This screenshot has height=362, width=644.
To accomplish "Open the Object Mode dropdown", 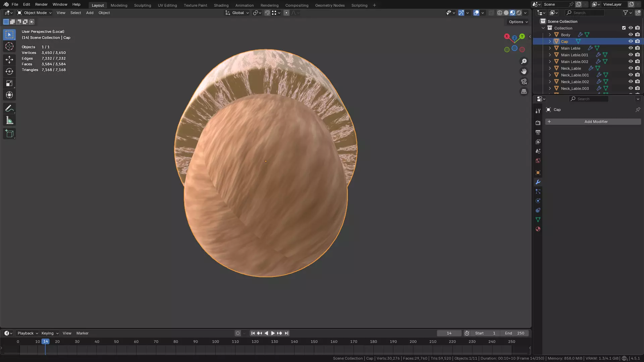I will (35, 13).
